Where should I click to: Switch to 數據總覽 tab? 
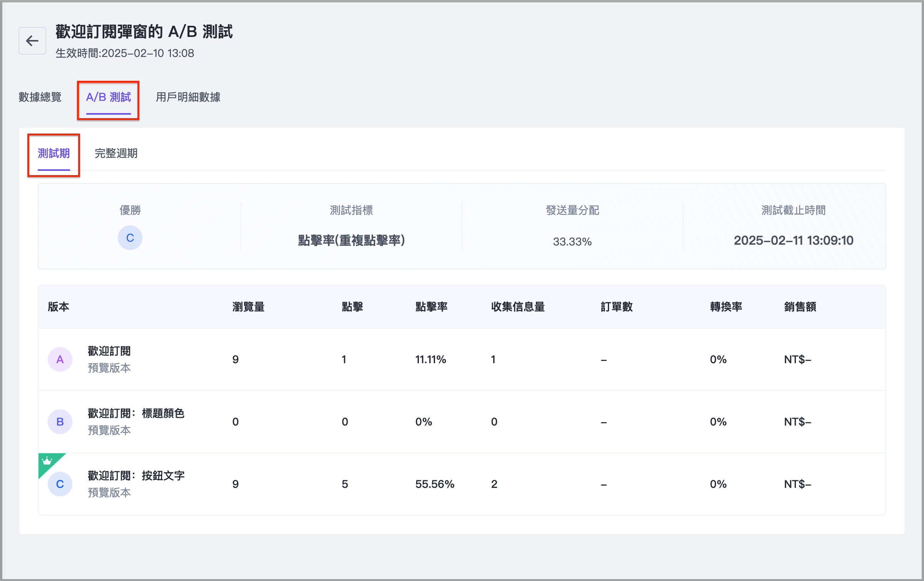click(x=40, y=97)
